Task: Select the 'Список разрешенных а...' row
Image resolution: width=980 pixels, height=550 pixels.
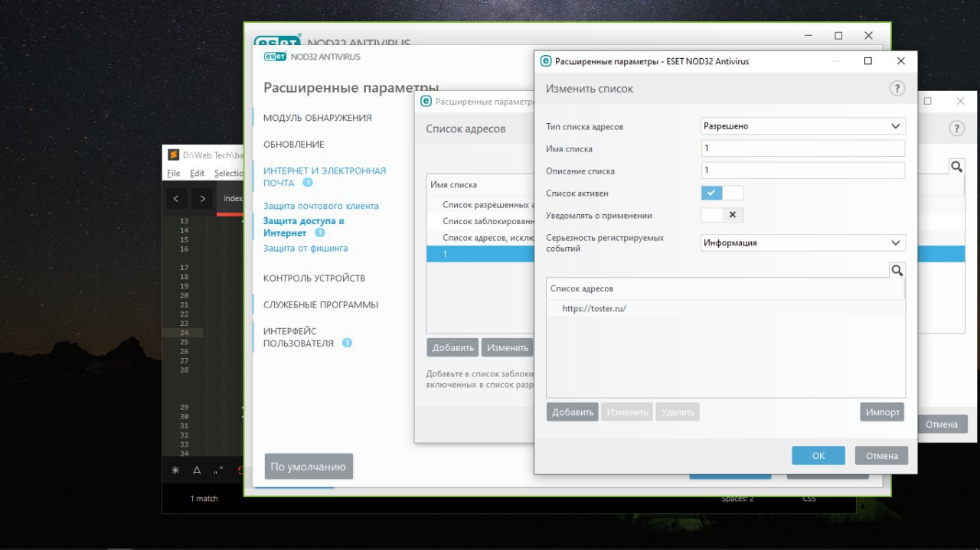Action: pyautogui.click(x=480, y=204)
